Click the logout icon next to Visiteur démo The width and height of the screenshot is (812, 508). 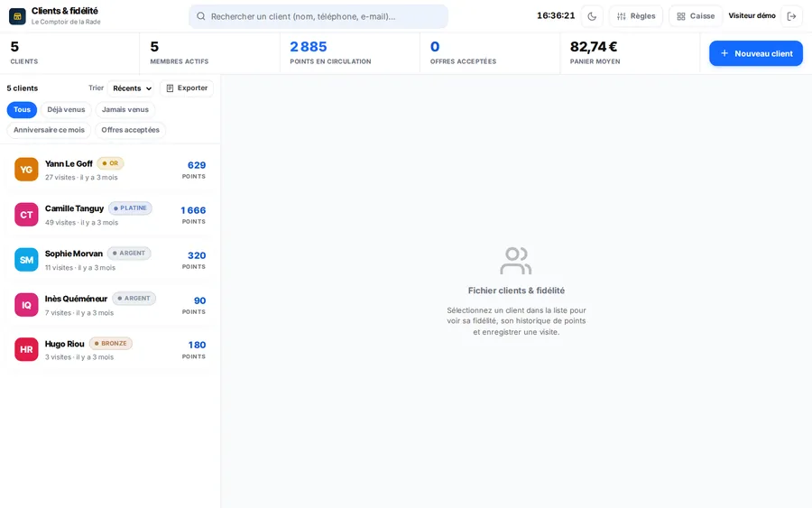point(791,16)
